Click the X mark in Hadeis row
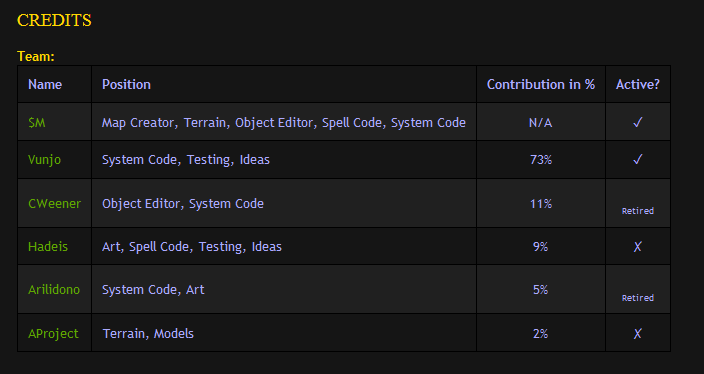This screenshot has width=704, height=374. 638,246
